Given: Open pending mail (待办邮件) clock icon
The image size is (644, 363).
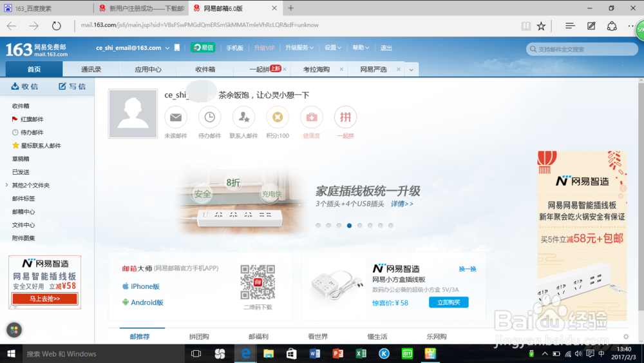Looking at the screenshot, I should [209, 117].
